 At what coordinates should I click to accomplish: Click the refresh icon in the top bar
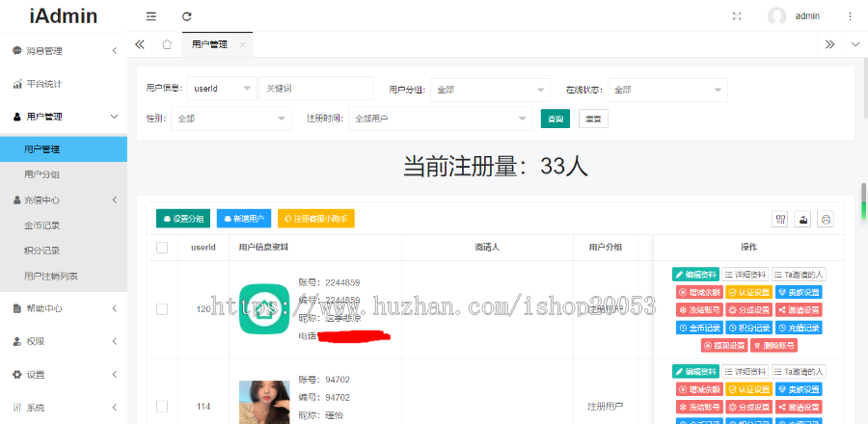(x=187, y=16)
